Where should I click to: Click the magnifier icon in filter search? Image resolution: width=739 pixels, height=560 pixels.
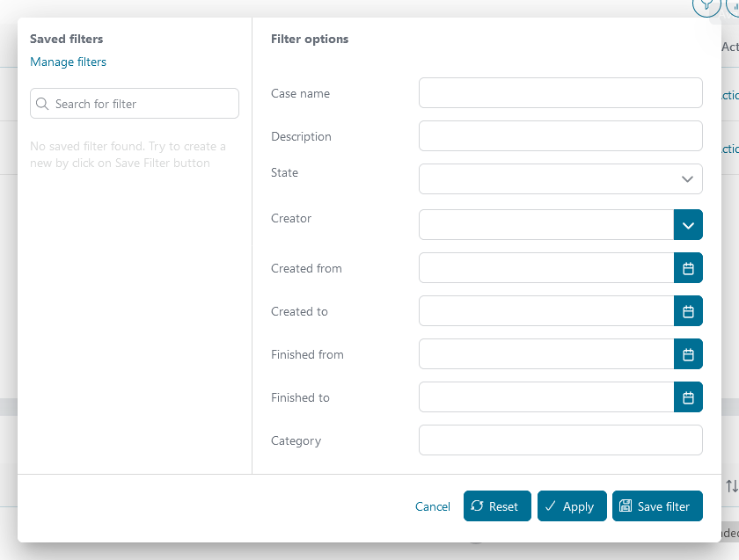click(42, 104)
